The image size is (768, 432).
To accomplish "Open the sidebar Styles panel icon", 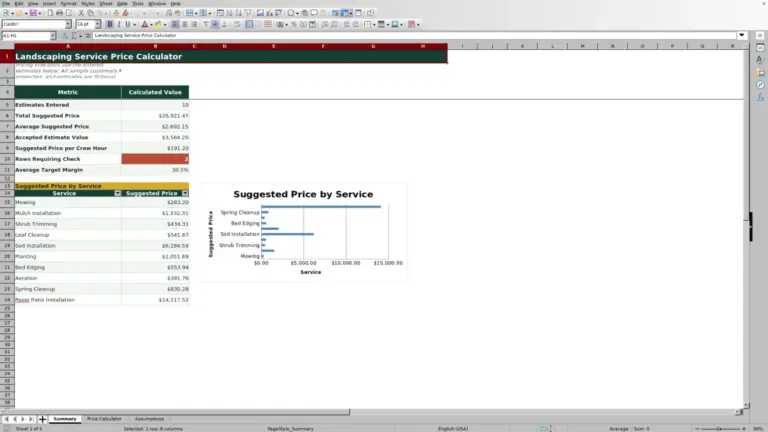I will 760,60.
